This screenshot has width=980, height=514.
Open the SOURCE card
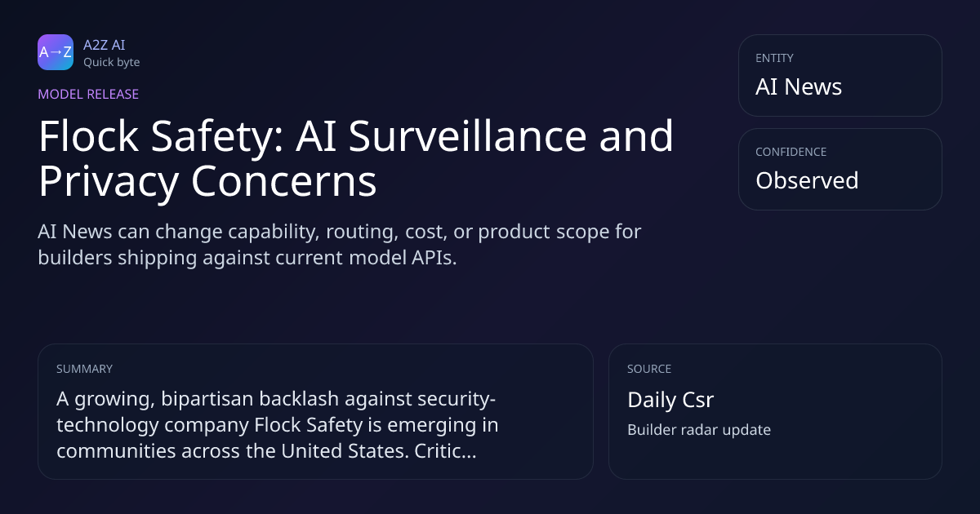tap(775, 411)
